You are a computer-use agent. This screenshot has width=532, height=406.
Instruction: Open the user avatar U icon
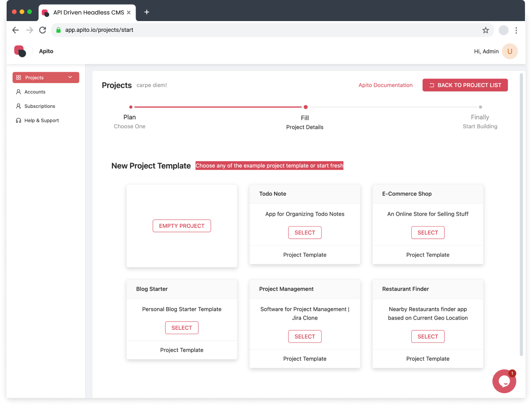pyautogui.click(x=510, y=52)
